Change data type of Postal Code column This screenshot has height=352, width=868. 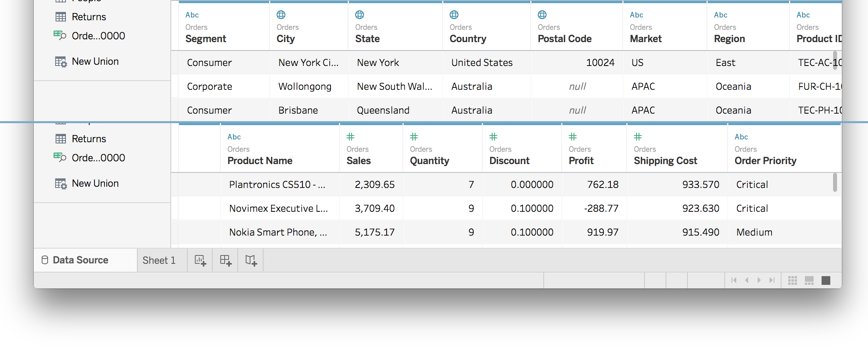tap(542, 15)
